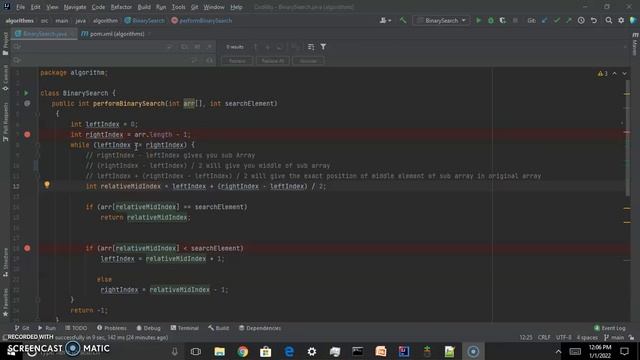Toggle the find filter funnel icon

point(323,47)
